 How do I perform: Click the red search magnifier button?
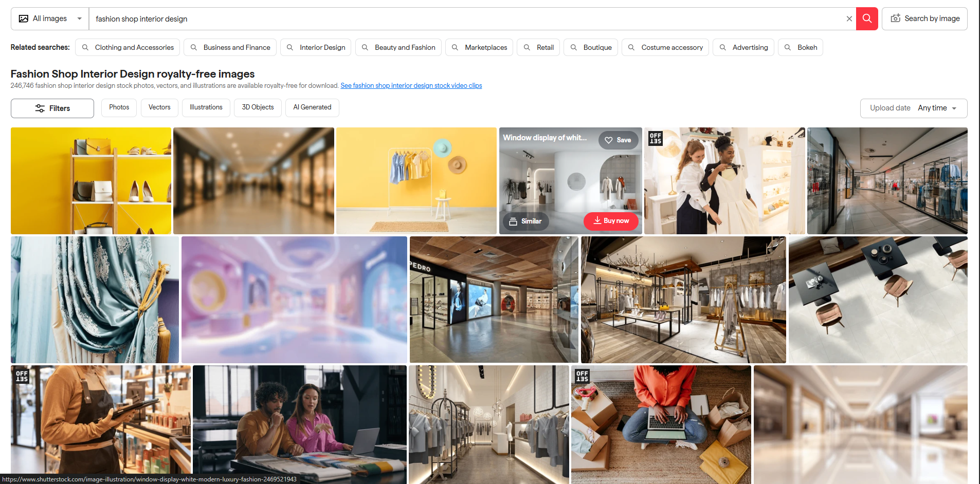click(866, 18)
